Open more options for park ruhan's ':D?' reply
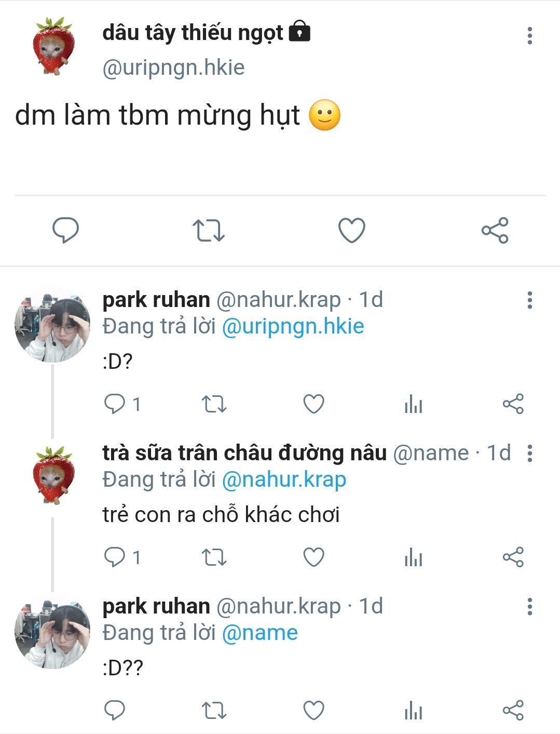The width and height of the screenshot is (560, 734). click(x=529, y=300)
